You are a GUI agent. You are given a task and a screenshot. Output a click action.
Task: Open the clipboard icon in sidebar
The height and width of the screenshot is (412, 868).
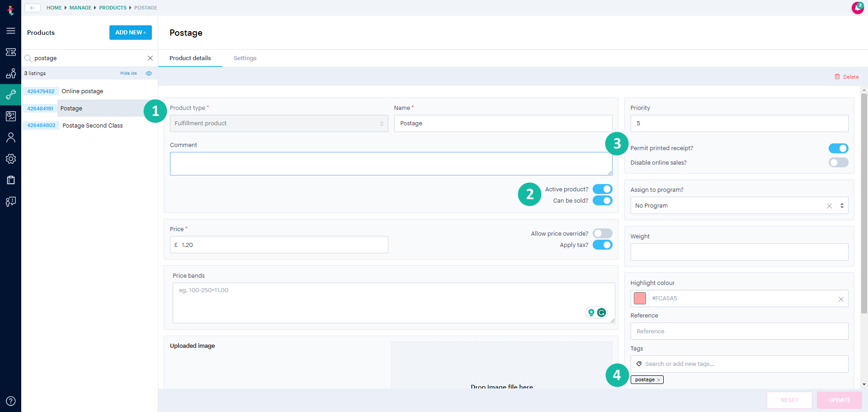tap(11, 180)
